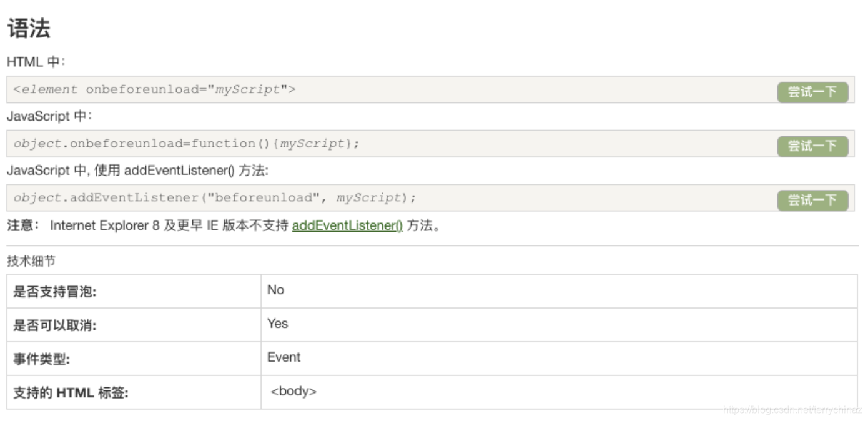Click the 尝试一下 button beside JavaScript onbeforeunload code
The height and width of the screenshot is (421, 868).
point(812,146)
